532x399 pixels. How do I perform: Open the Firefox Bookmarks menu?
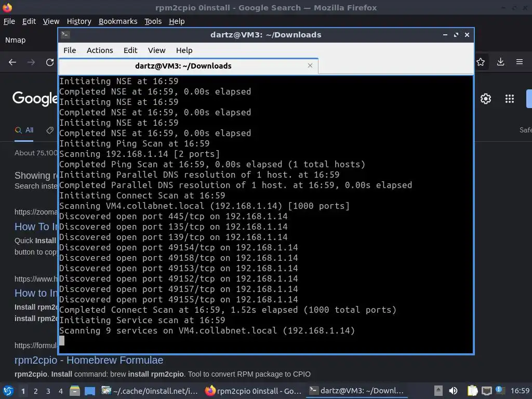[118, 21]
